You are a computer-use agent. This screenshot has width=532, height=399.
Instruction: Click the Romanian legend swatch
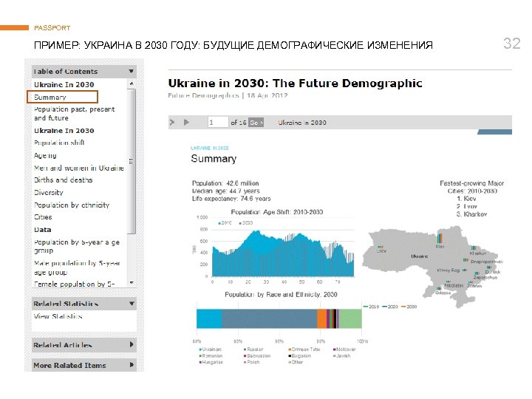coord(200,356)
